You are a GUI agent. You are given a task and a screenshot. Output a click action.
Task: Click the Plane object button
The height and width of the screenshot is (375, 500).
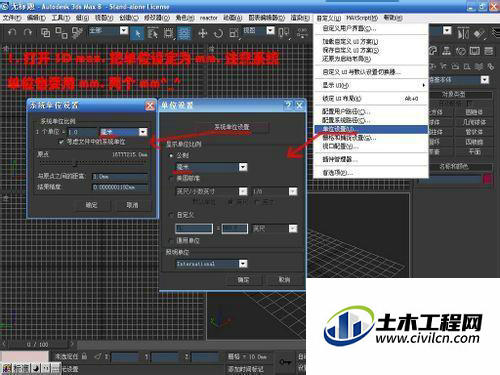coord(474,152)
